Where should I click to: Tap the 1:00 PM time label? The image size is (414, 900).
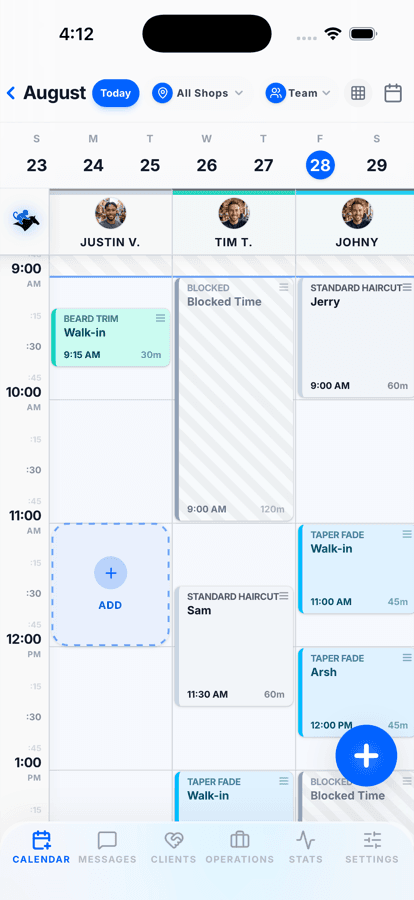(x=28, y=769)
